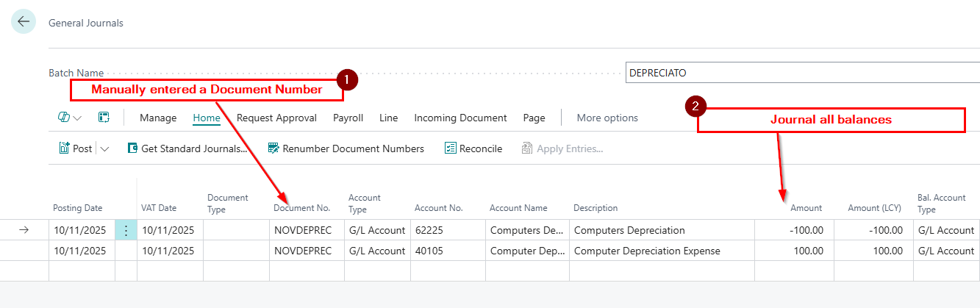Click Get Standard Journals
Image resolution: width=980 pixels, height=308 pixels.
click(x=187, y=148)
